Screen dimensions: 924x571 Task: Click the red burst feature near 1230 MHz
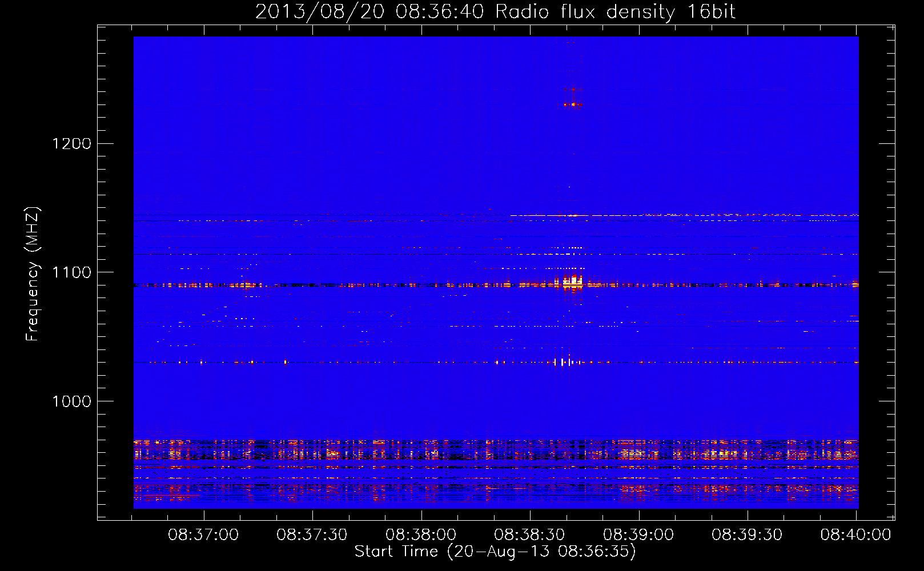[572, 104]
